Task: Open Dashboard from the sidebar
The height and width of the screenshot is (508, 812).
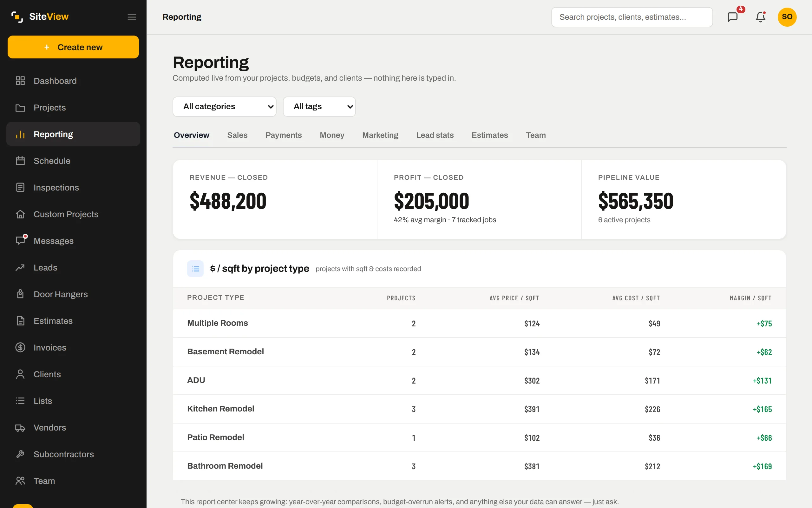Action: (73, 81)
